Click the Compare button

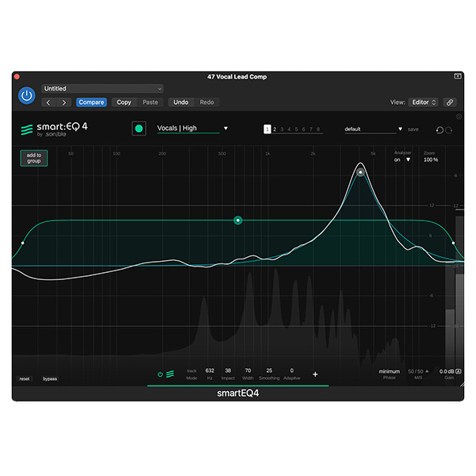[91, 102]
